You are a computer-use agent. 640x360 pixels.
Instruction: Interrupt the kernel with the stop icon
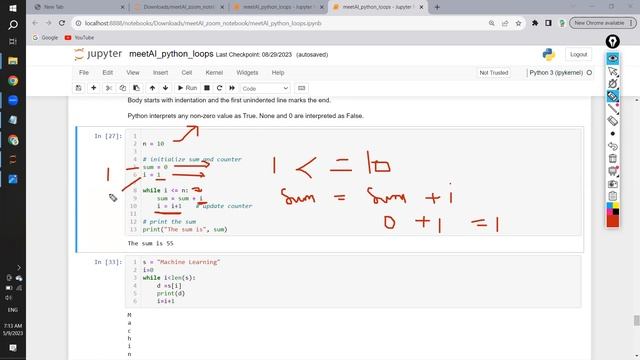point(207,88)
